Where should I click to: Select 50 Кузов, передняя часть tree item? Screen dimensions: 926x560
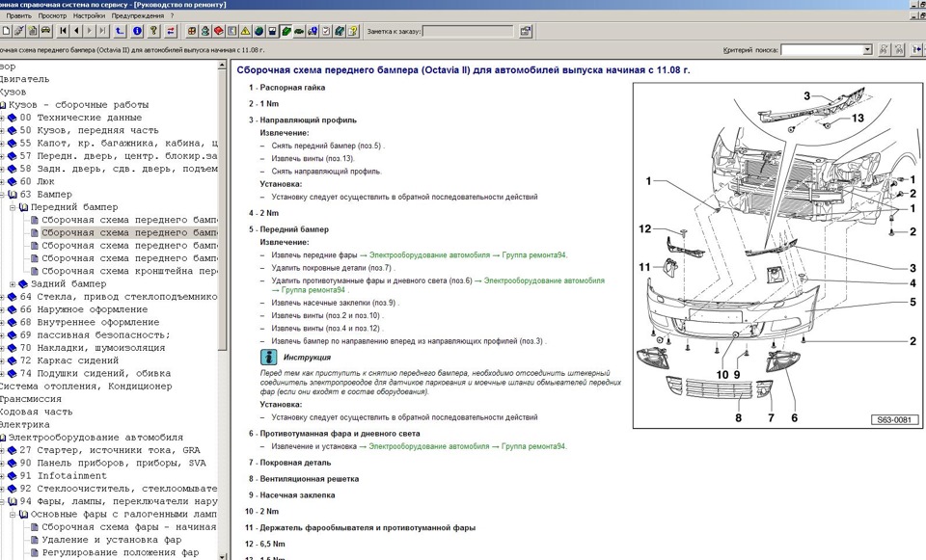[x=89, y=130]
